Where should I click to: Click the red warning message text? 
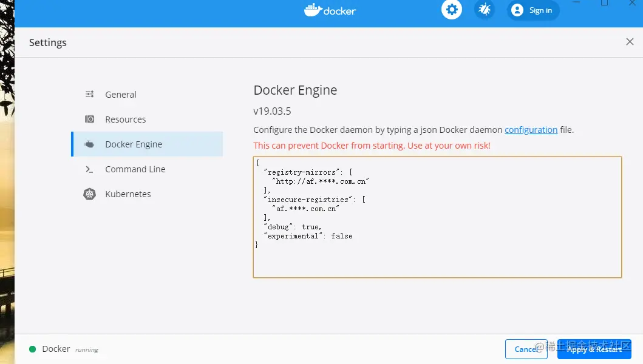[372, 146]
